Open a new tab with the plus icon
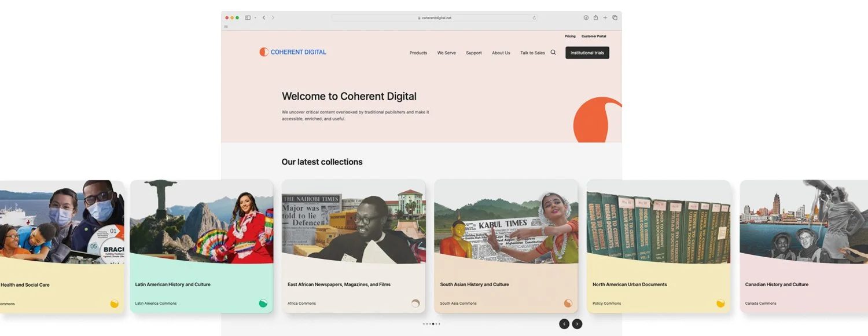The image size is (868, 336). (x=605, y=18)
